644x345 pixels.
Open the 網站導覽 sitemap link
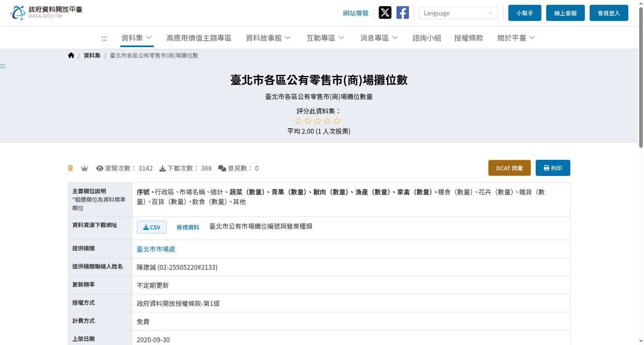356,13
